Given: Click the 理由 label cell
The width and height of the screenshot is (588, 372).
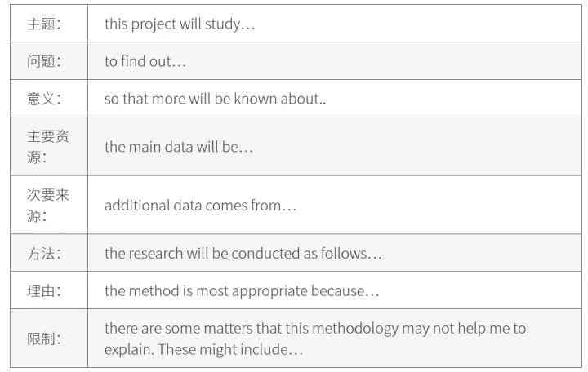Looking at the screenshot, I should [49, 290].
